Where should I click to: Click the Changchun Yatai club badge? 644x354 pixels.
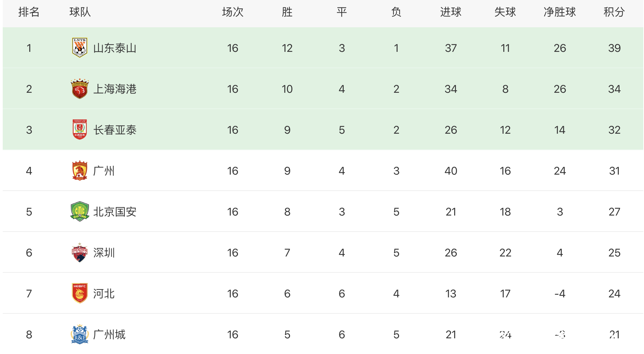coord(80,130)
